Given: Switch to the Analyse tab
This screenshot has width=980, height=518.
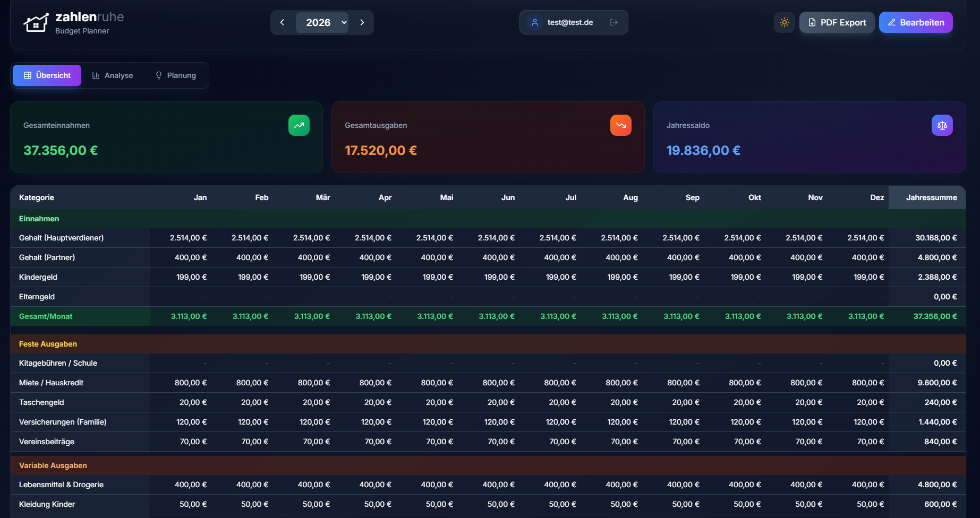Looking at the screenshot, I should [113, 75].
